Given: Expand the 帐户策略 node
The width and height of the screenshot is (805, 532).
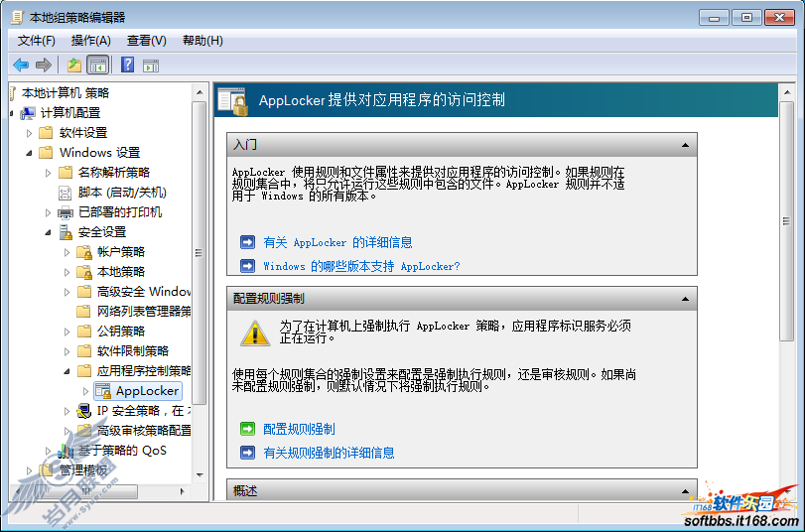Looking at the screenshot, I should pyautogui.click(x=67, y=253).
